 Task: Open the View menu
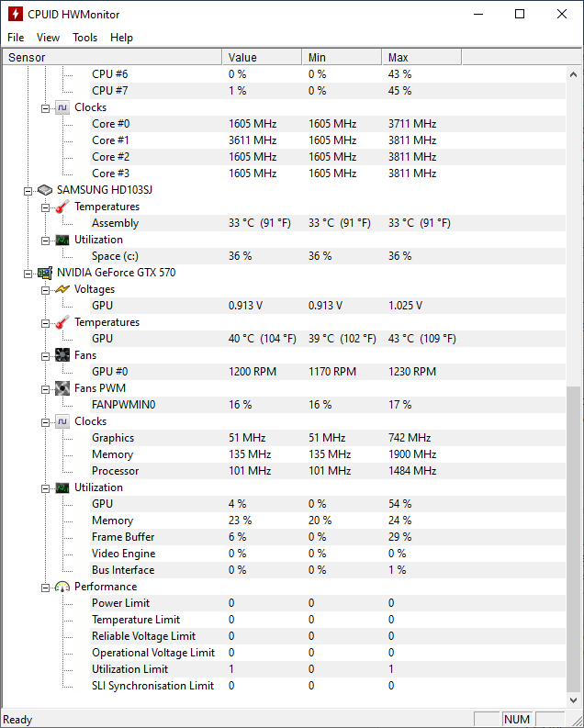tap(48, 38)
